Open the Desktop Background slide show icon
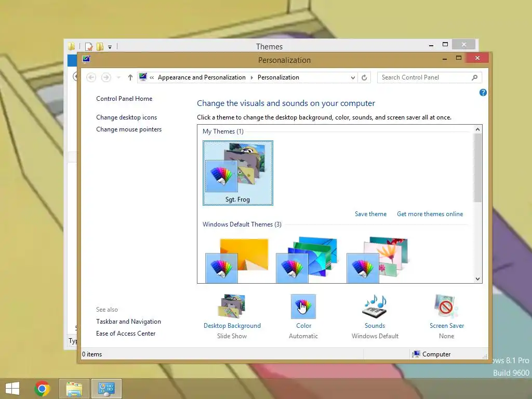Image resolution: width=532 pixels, height=399 pixels. coord(232,307)
